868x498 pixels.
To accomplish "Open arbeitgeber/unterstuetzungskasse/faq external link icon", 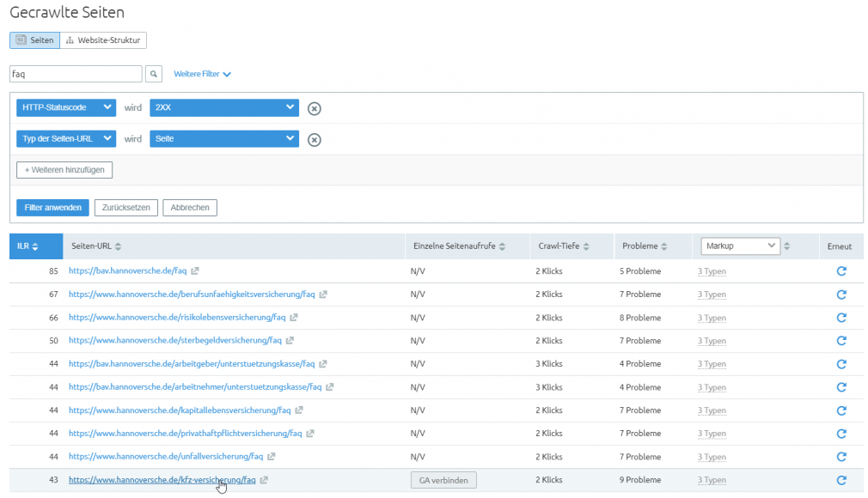I will point(323,364).
